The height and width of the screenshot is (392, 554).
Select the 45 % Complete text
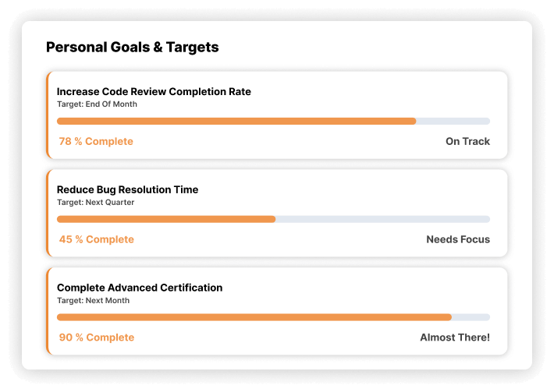96,240
